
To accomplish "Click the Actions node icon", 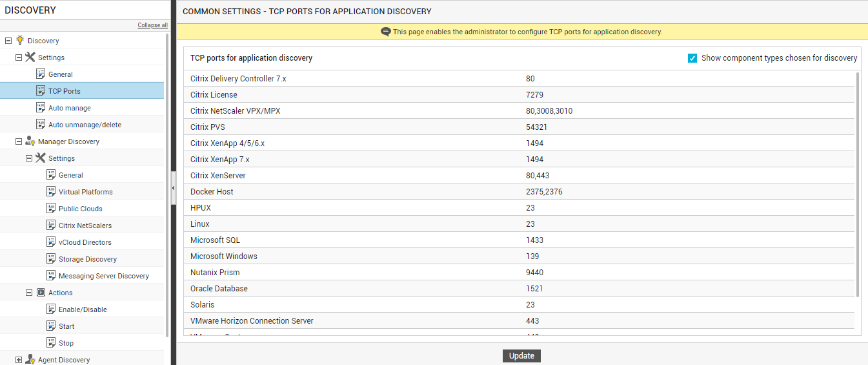I will 41,292.
